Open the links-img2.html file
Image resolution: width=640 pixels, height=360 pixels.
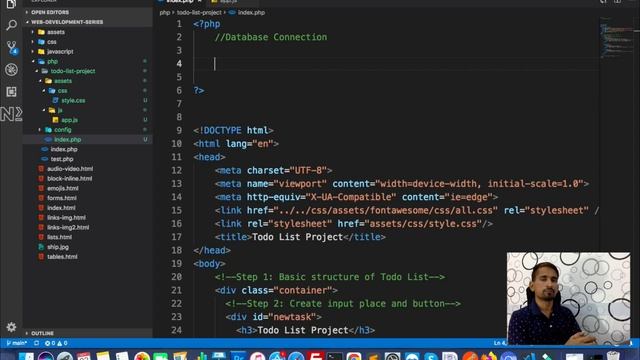point(68,227)
